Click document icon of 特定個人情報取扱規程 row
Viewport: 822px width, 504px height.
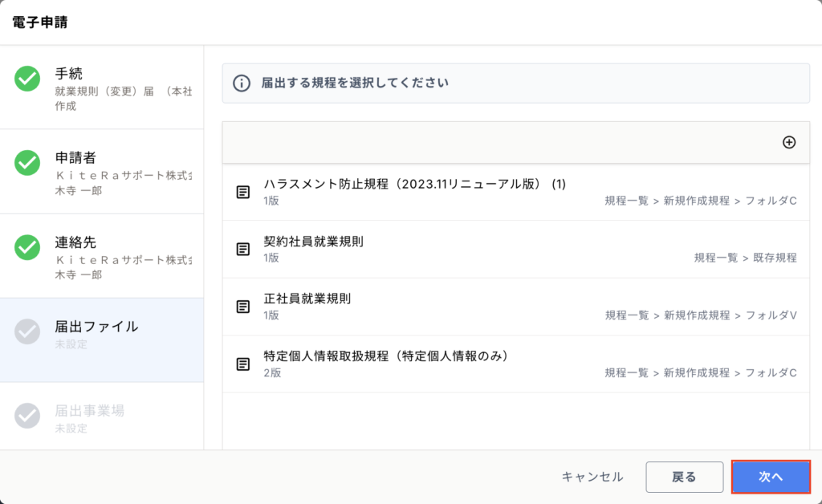point(242,364)
